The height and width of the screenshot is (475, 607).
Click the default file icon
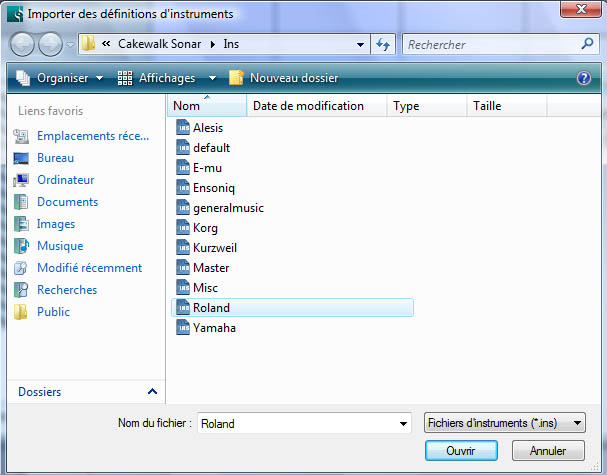point(183,147)
